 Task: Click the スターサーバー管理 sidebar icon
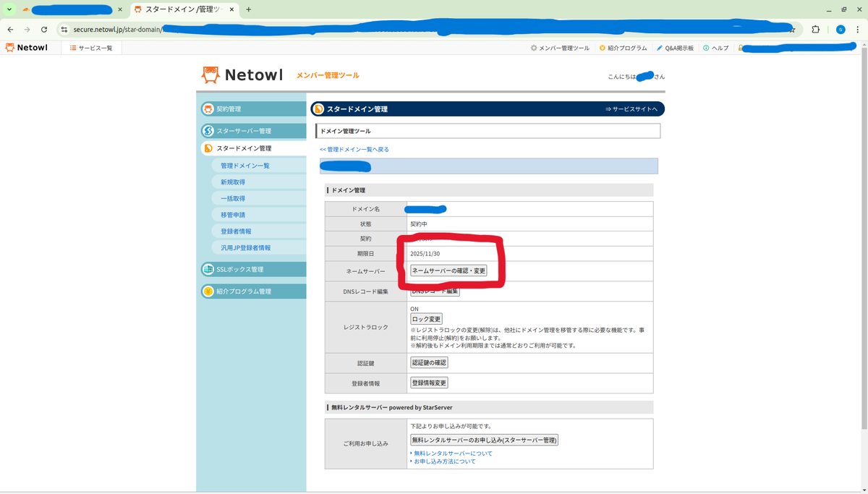[x=208, y=131]
